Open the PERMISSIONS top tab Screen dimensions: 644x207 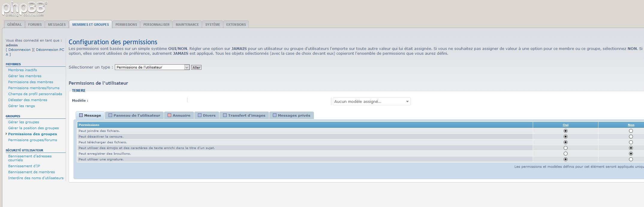pyautogui.click(x=126, y=25)
